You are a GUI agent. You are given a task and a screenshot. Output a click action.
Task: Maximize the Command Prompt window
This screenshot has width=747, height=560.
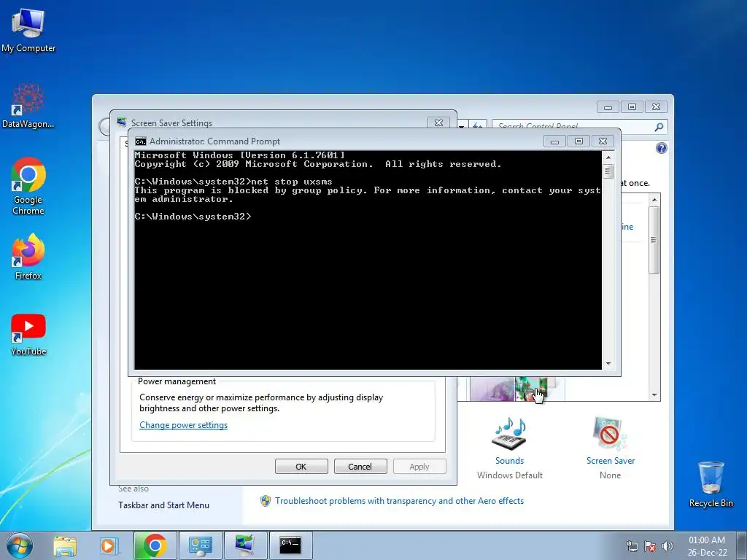[578, 141]
